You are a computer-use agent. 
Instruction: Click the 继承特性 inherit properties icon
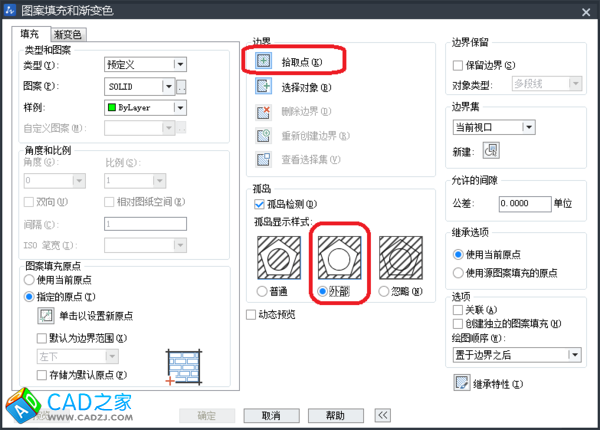462,383
